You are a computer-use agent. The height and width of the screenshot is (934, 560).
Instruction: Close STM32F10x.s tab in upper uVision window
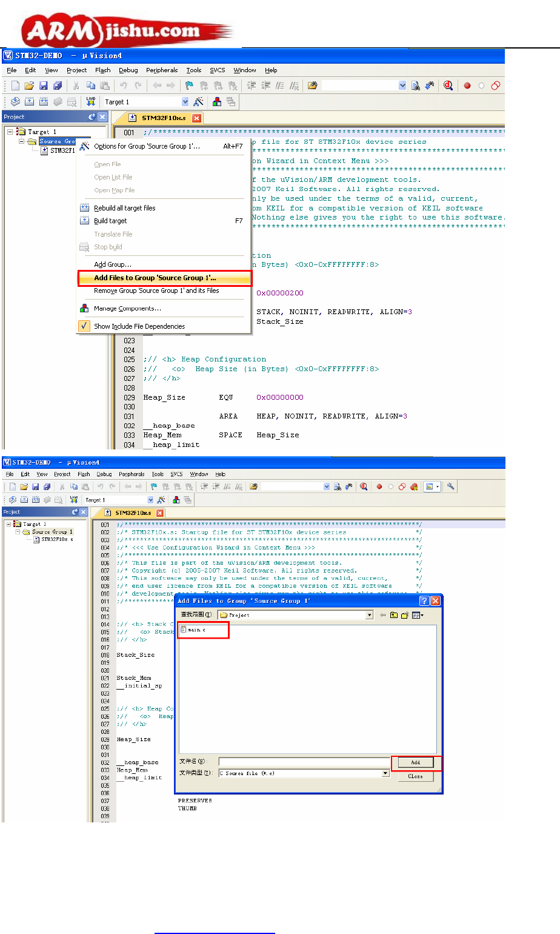196,118
